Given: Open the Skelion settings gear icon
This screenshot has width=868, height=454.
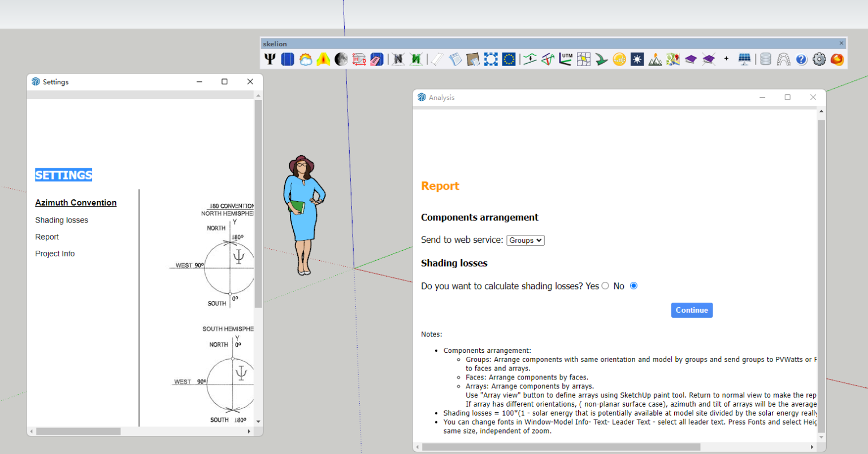Looking at the screenshot, I should click(x=819, y=59).
